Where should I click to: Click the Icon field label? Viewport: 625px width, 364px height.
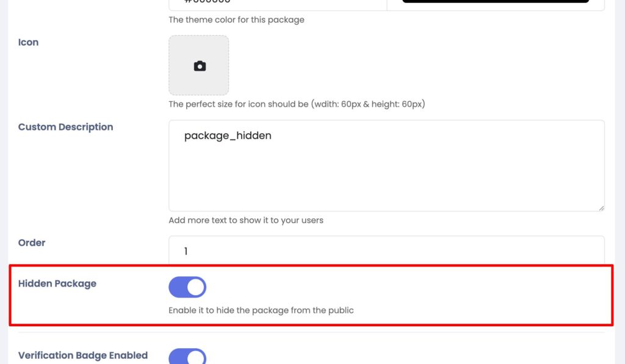pyautogui.click(x=28, y=42)
